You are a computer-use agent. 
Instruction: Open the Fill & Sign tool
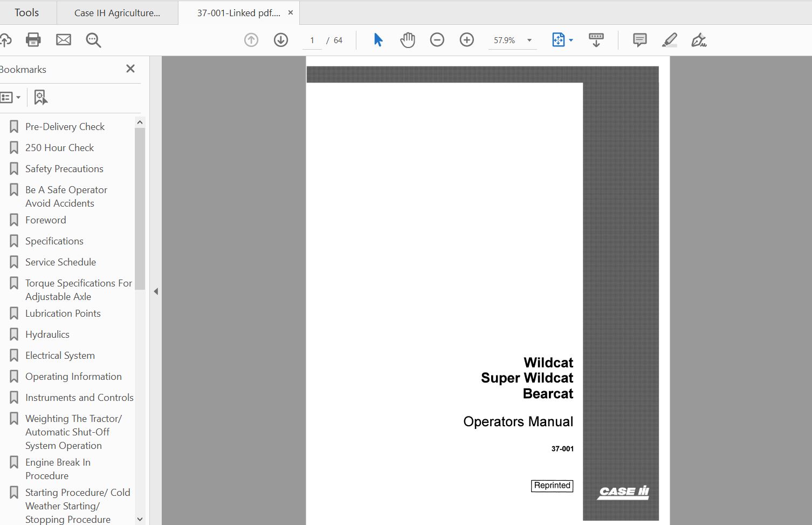[x=699, y=39]
